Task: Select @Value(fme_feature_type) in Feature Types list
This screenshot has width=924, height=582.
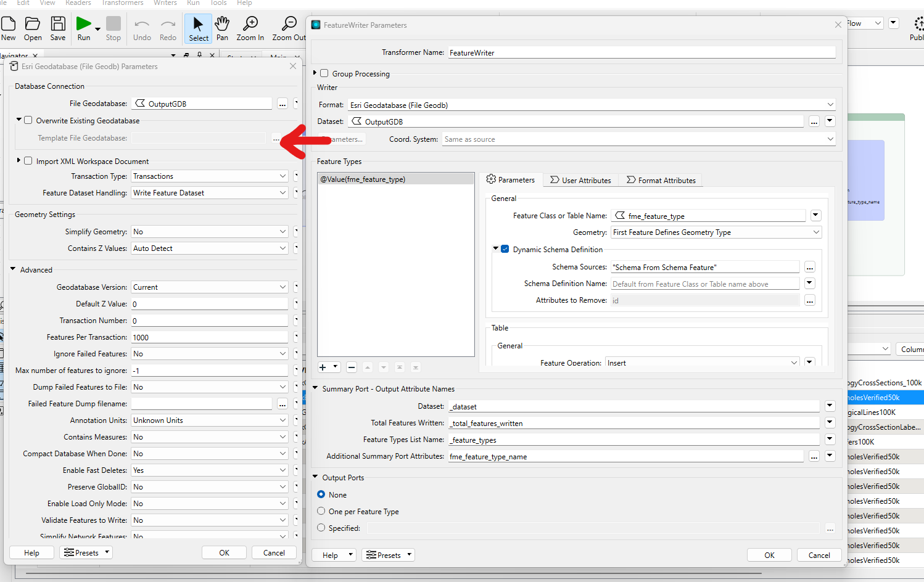Action: [x=396, y=179]
